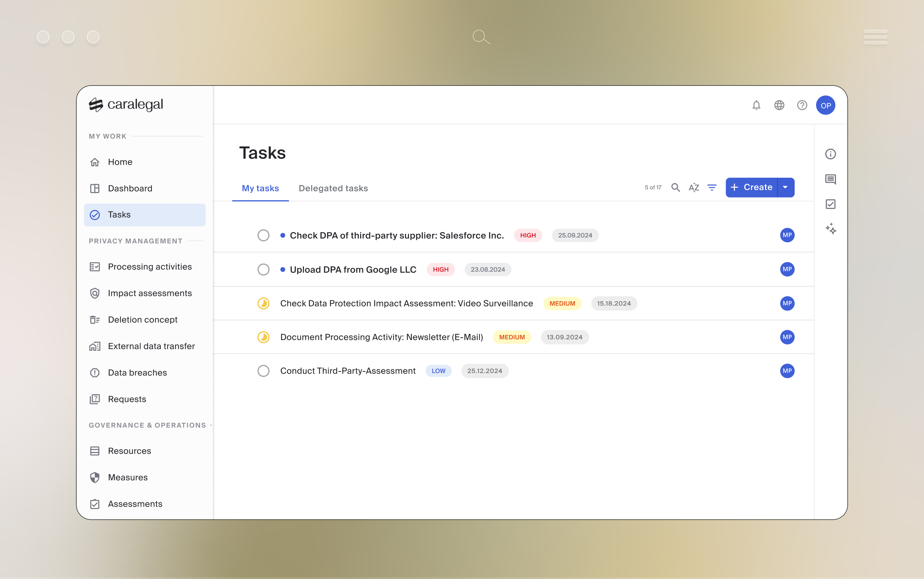Go to Home in sidebar
Viewport: 924px width, 579px height.
click(144, 162)
